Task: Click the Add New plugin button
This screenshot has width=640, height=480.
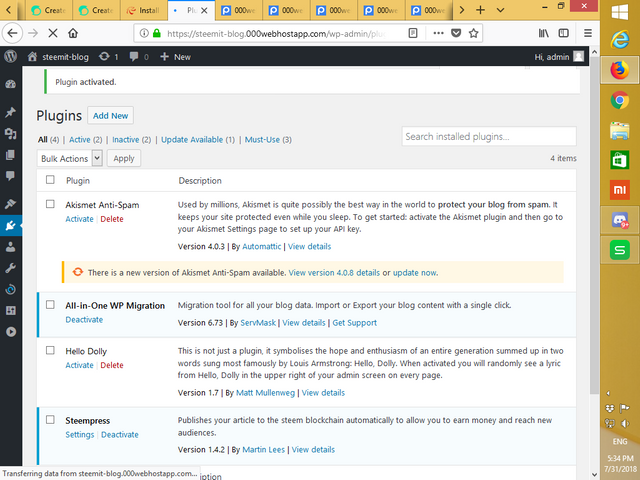Action: (110, 116)
